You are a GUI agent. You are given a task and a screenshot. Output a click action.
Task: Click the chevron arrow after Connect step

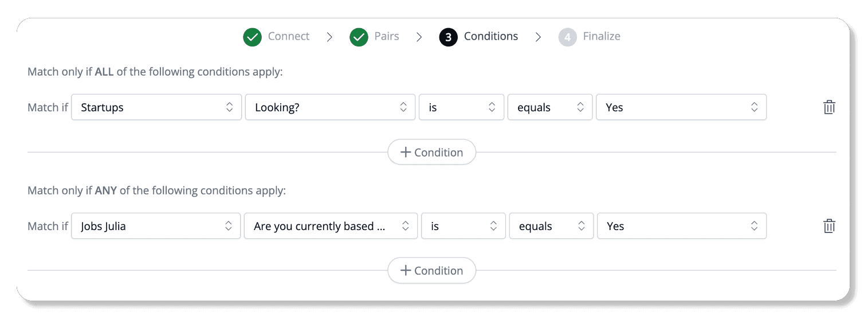329,37
